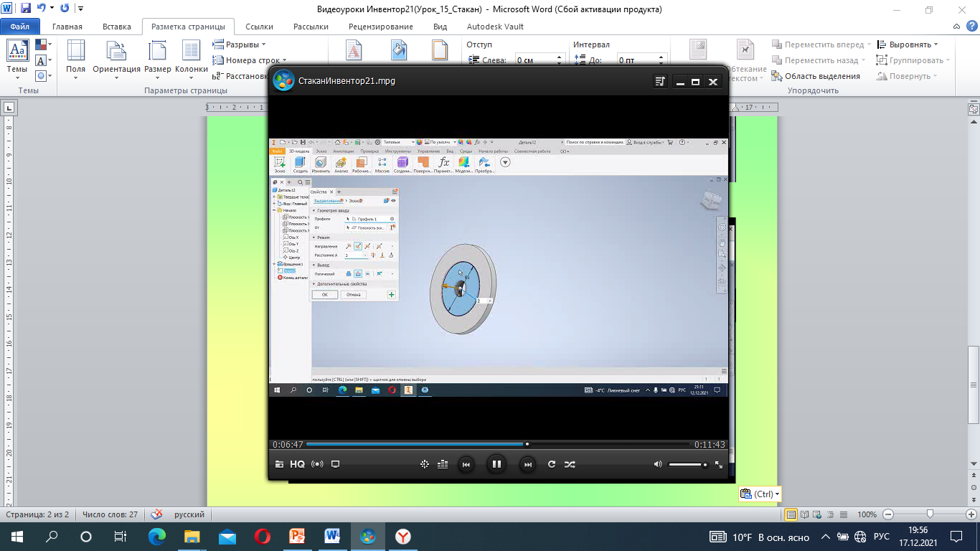980x551 pixels.
Task: Toggle repeat in the media player
Action: click(552, 464)
